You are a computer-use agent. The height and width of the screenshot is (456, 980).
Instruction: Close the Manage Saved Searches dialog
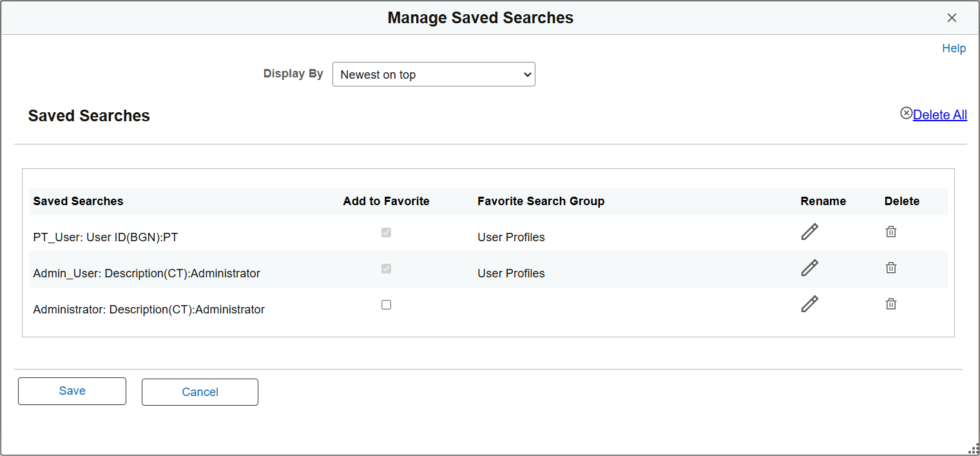pyautogui.click(x=952, y=18)
